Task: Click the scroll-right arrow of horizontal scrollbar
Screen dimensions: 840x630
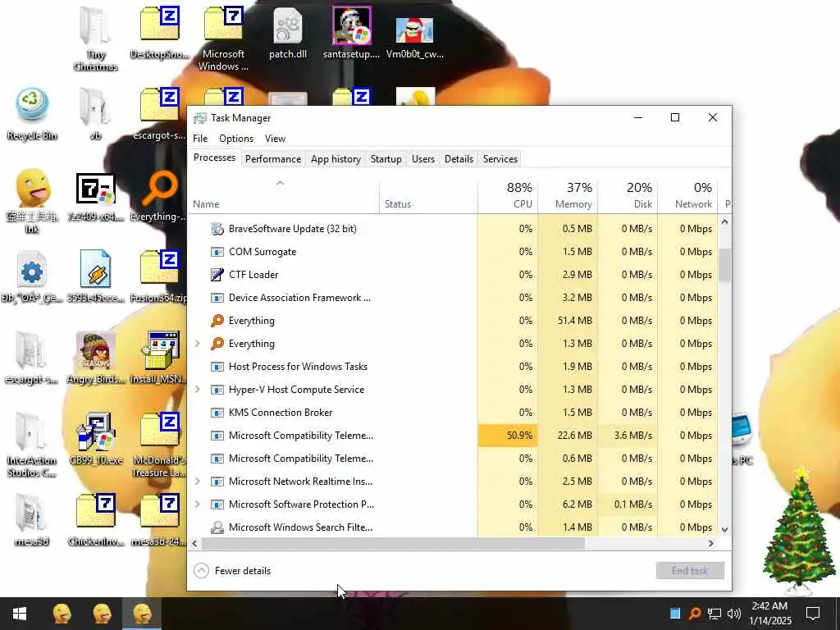Action: pyautogui.click(x=711, y=544)
